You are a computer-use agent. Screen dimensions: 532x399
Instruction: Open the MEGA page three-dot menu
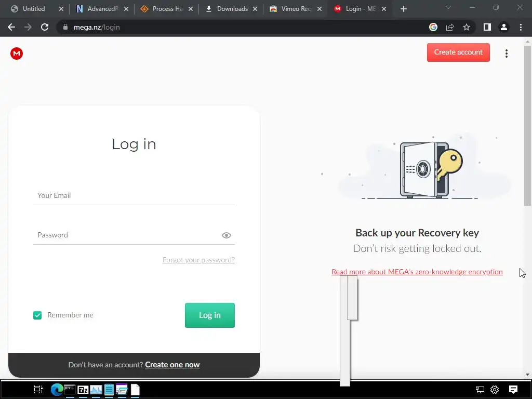[506, 54]
